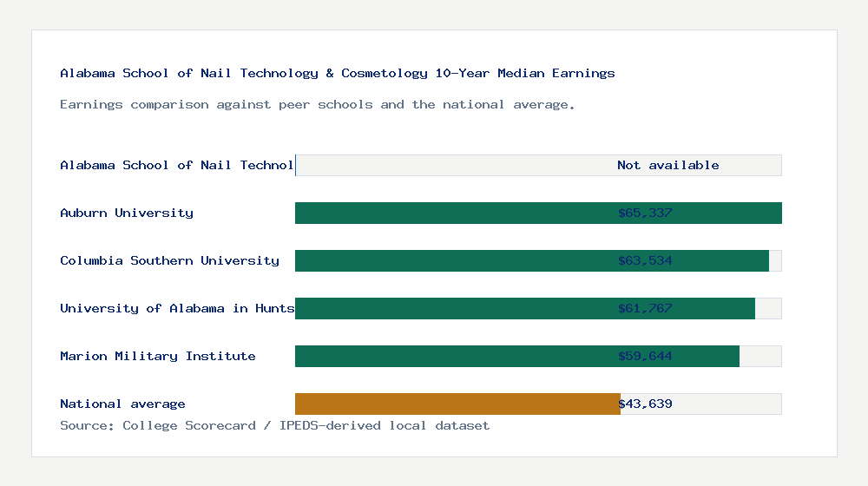
Task: Click the orange National average bar
Action: click(x=457, y=404)
